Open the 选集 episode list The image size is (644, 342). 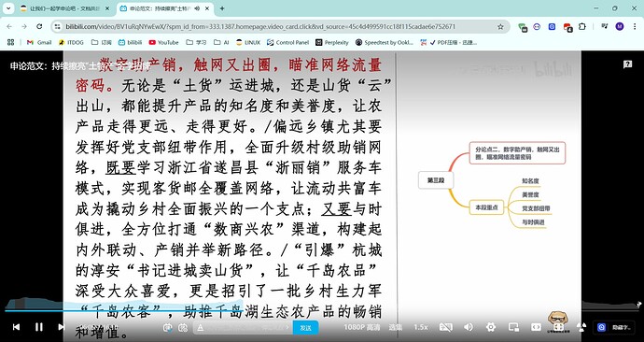point(396,327)
